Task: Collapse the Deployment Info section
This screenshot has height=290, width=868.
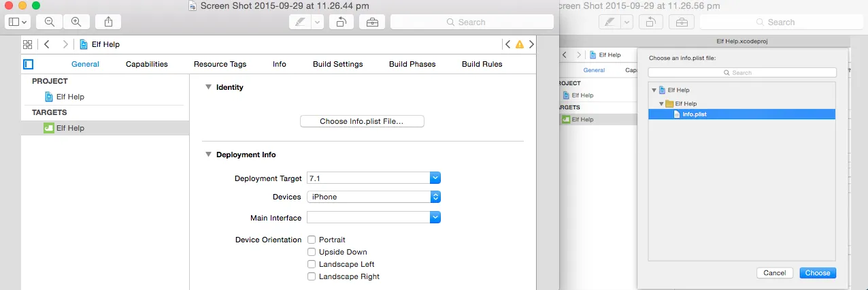Action: (x=209, y=155)
